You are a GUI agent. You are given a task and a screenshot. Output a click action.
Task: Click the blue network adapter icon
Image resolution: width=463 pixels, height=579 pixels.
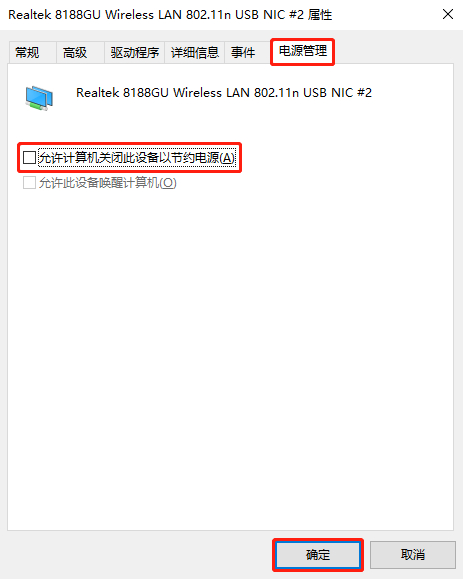coord(40,98)
